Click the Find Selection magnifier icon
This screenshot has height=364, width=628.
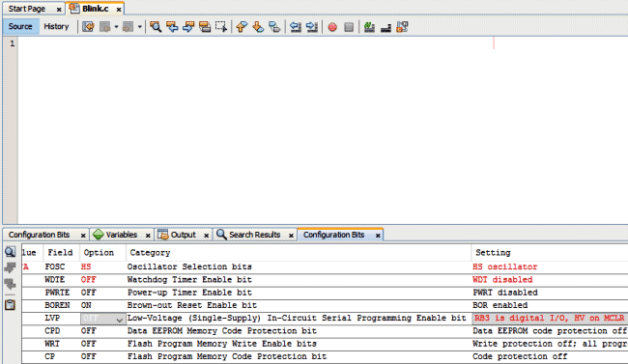point(156,27)
